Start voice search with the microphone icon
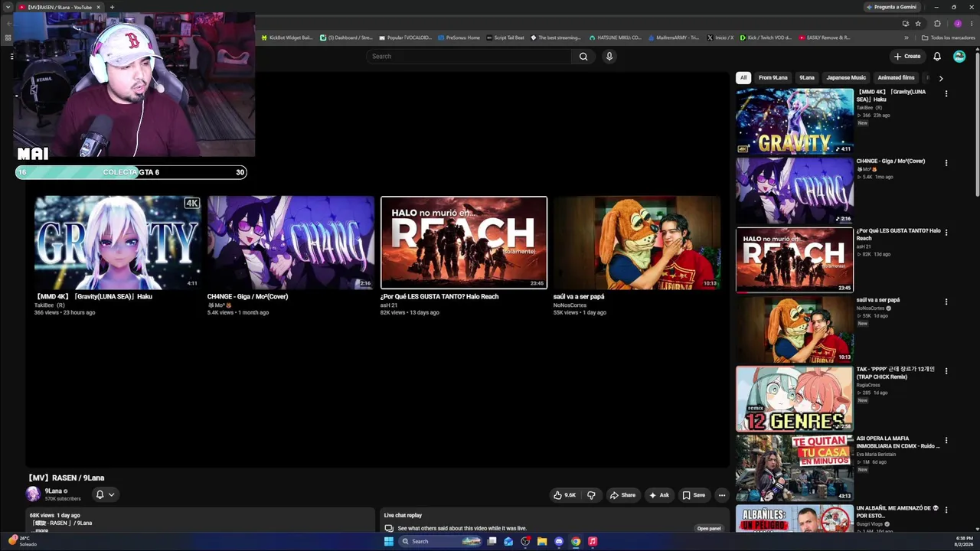Viewport: 980px width, 551px height. pos(609,56)
